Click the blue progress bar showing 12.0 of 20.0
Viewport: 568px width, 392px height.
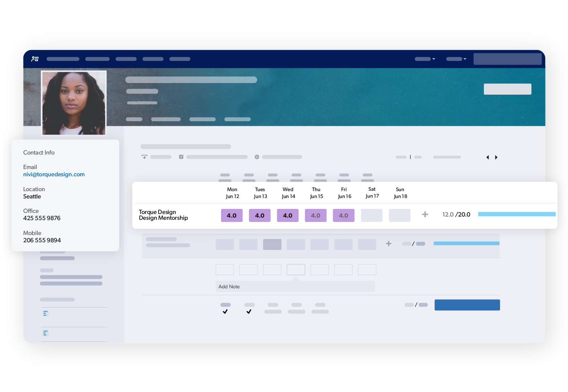[x=516, y=214]
